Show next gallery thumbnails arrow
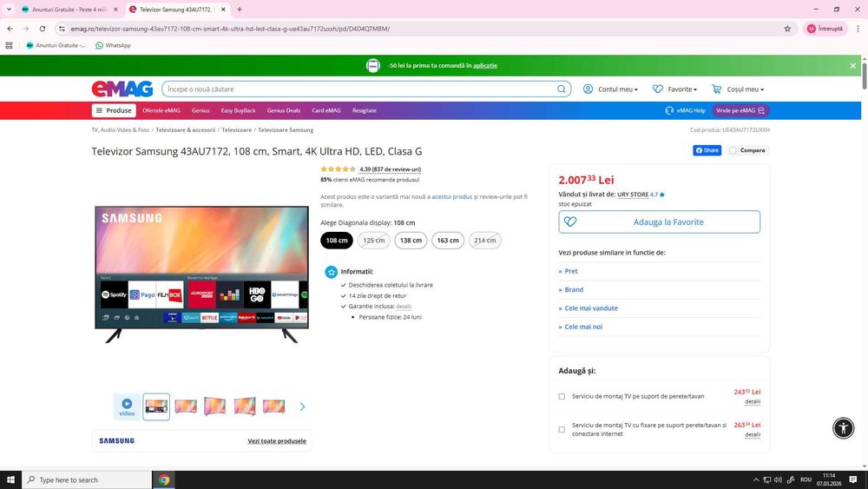This screenshot has height=489, width=868. click(x=302, y=406)
